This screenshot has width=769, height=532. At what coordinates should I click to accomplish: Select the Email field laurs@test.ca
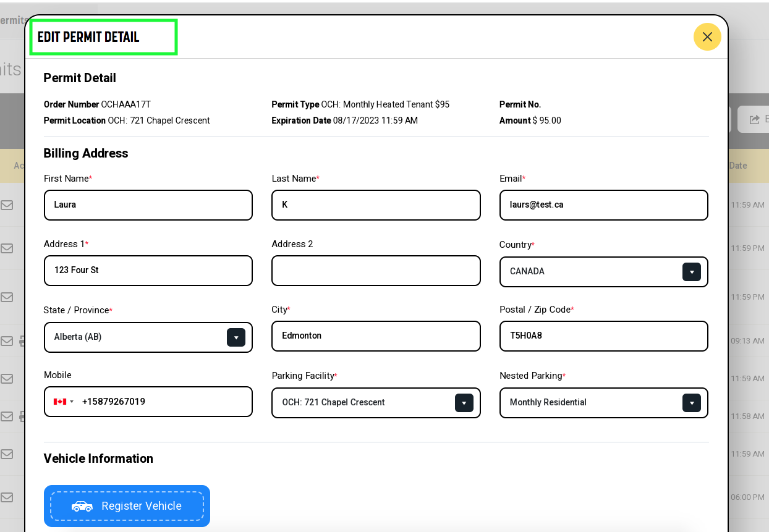603,205
